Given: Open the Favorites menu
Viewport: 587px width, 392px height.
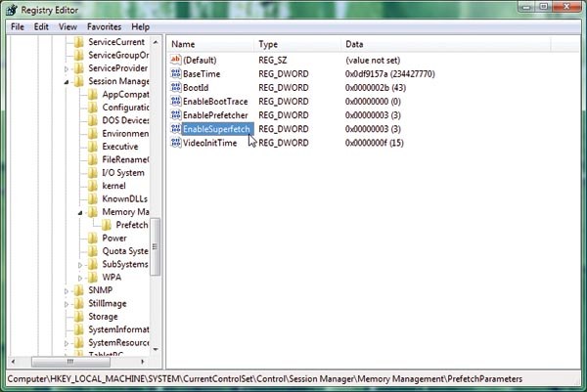Looking at the screenshot, I should point(104,26).
